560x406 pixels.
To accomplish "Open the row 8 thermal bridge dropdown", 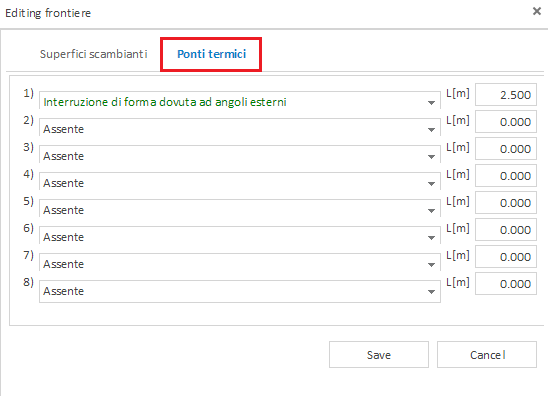I will click(240, 291).
